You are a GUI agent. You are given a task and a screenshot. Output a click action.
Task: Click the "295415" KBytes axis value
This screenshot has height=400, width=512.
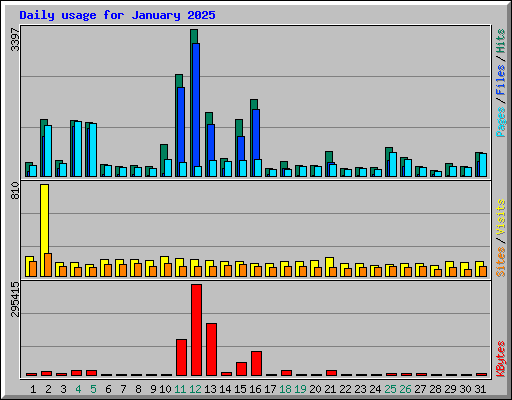(x=15, y=299)
